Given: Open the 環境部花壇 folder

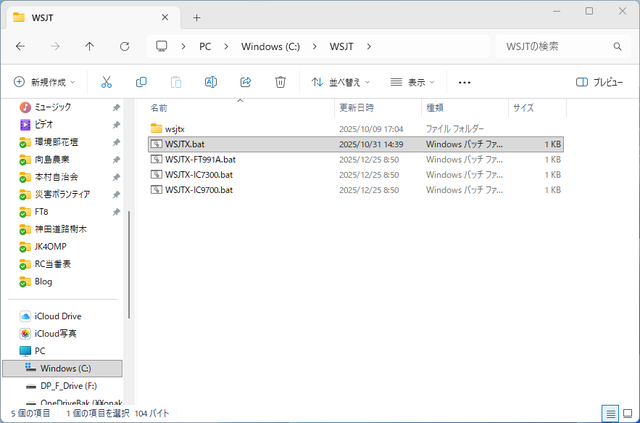Looking at the screenshot, I should pyautogui.click(x=49, y=142).
